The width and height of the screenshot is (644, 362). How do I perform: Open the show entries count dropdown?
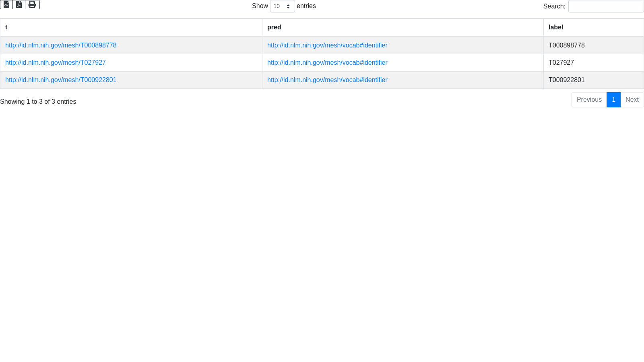pyautogui.click(x=282, y=6)
